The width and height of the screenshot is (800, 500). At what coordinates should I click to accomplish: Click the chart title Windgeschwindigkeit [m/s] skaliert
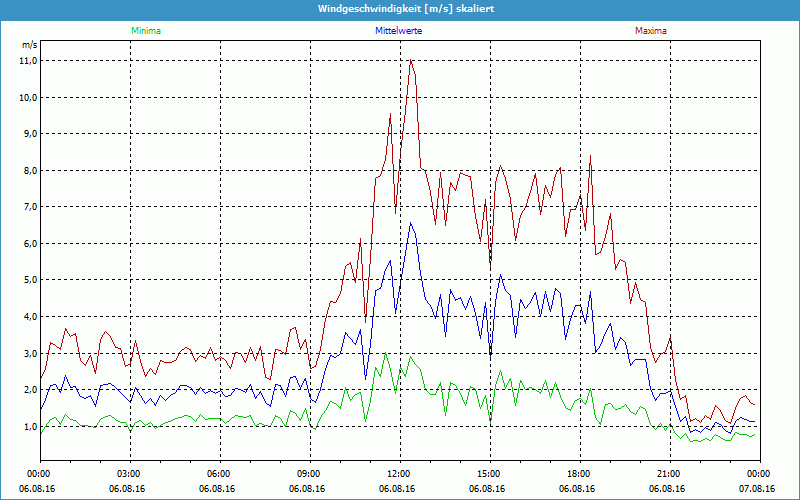(400, 8)
